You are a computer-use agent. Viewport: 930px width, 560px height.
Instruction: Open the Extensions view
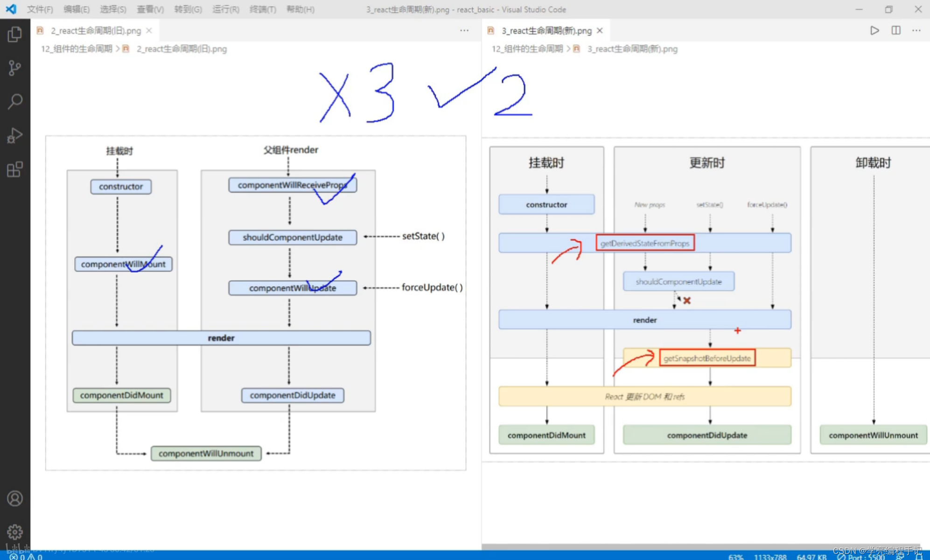(14, 169)
